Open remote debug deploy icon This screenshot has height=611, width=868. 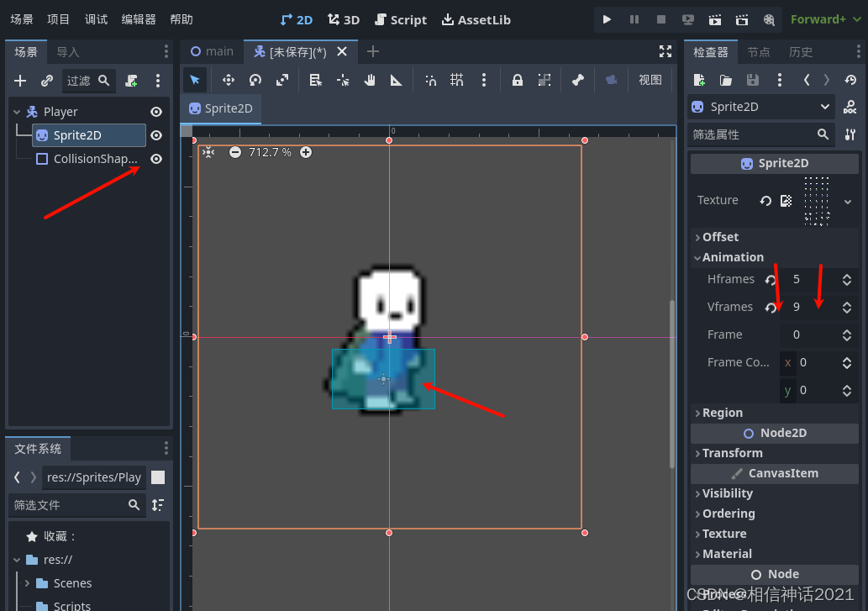(x=688, y=19)
